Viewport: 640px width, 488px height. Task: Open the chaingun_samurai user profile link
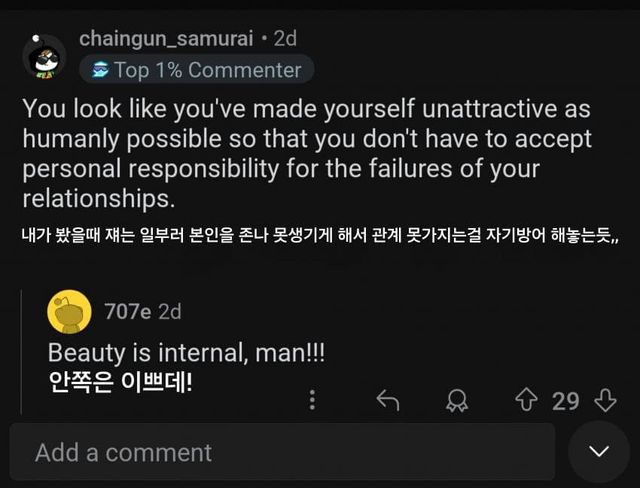[165, 39]
